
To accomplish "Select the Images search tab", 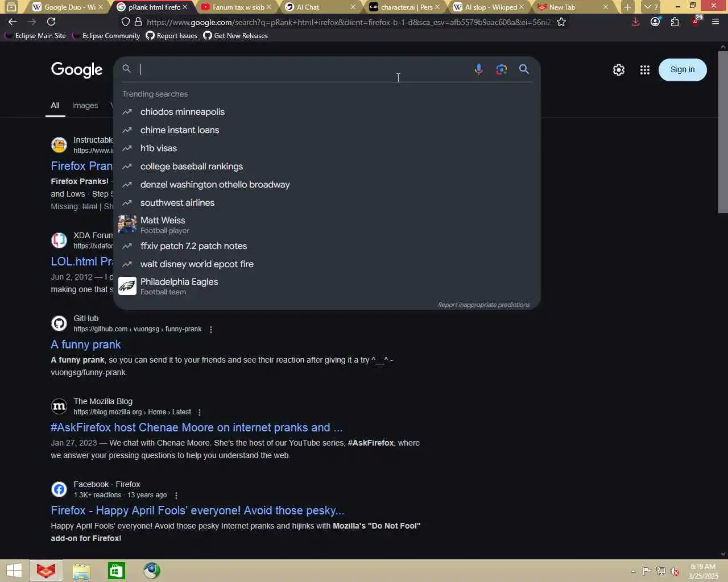I will (x=85, y=106).
